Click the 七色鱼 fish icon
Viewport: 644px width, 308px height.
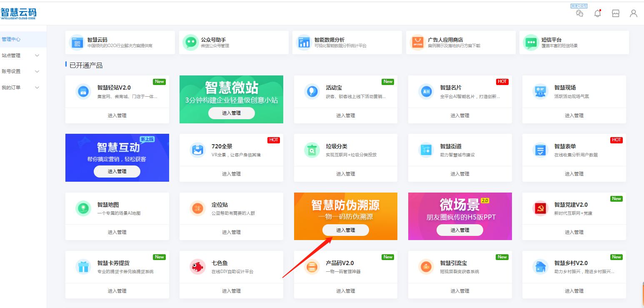(197, 267)
